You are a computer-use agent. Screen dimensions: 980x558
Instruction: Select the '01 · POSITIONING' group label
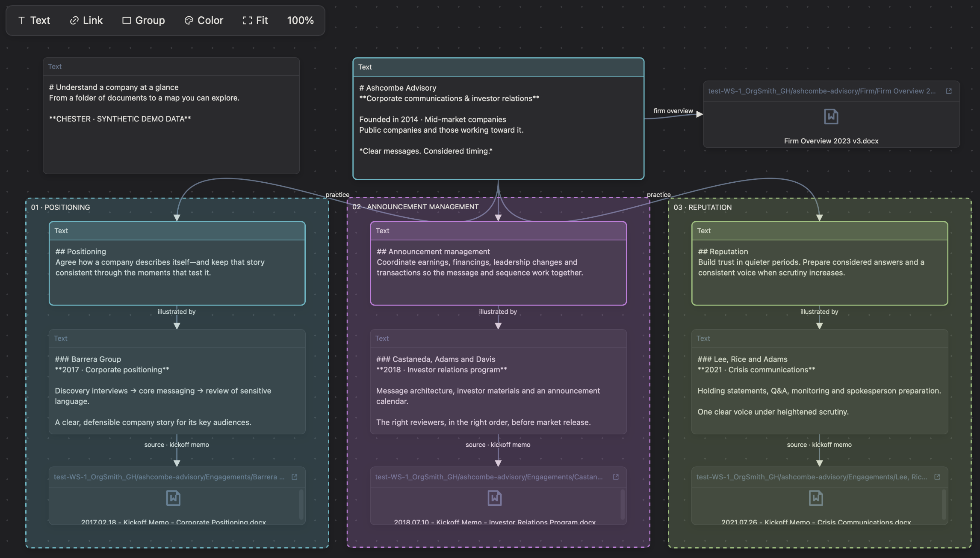pos(60,208)
